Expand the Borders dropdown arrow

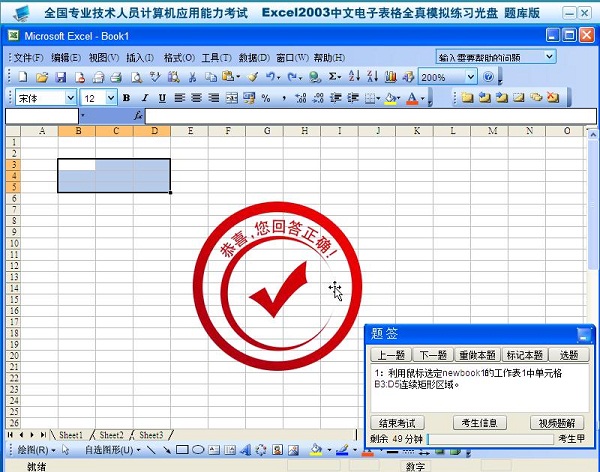coord(378,99)
